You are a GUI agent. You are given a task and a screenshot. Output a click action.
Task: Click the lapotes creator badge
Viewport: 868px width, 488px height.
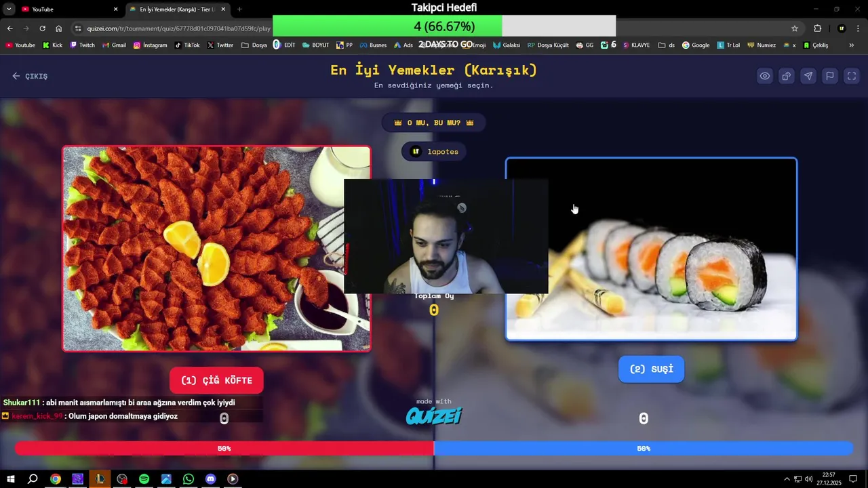[434, 151]
